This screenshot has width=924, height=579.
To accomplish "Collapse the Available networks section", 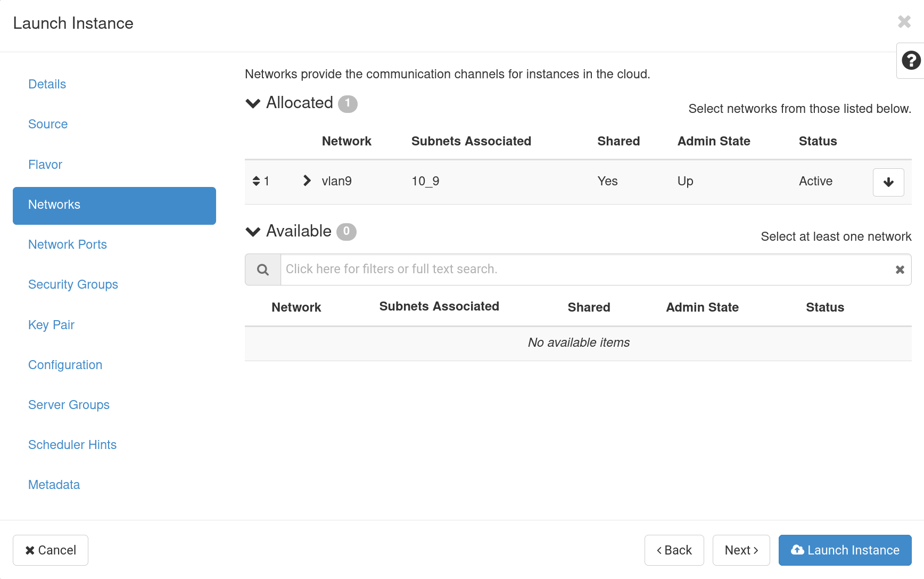I will [253, 231].
